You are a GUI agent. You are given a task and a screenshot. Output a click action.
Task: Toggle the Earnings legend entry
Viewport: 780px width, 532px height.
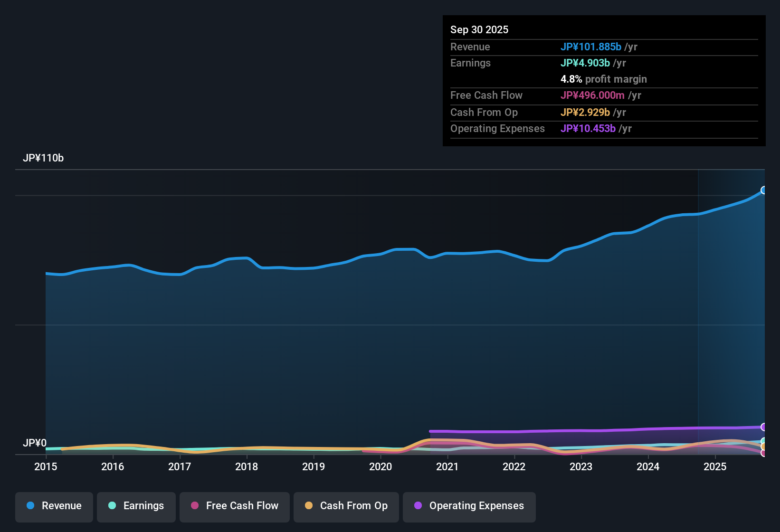(136, 506)
